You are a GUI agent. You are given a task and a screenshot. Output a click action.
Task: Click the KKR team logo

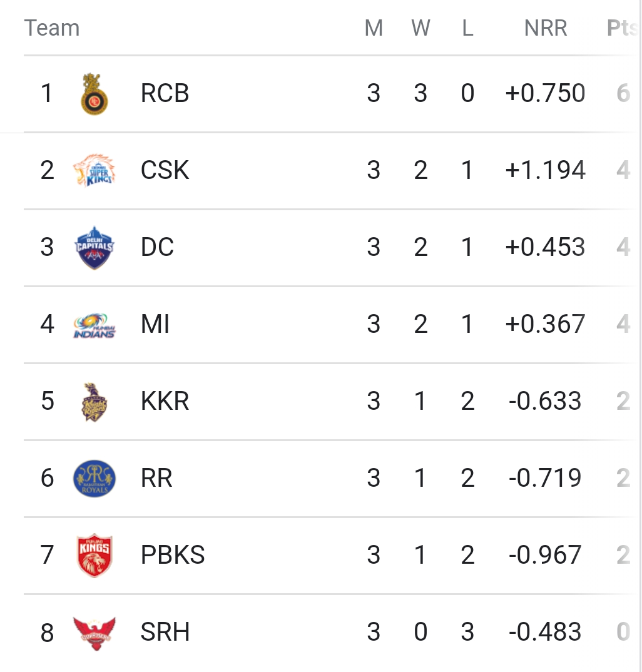pos(94,401)
